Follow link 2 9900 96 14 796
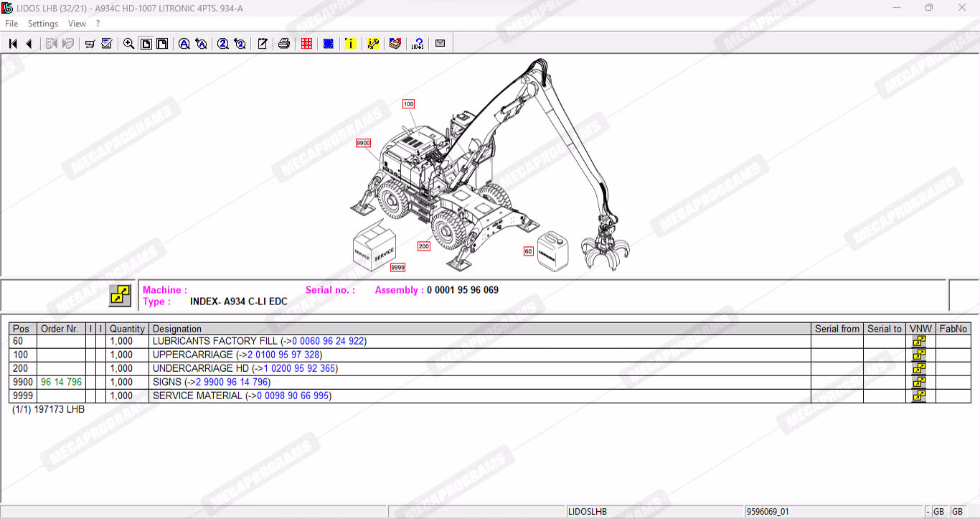Image resolution: width=980 pixels, height=519 pixels. pos(232,382)
